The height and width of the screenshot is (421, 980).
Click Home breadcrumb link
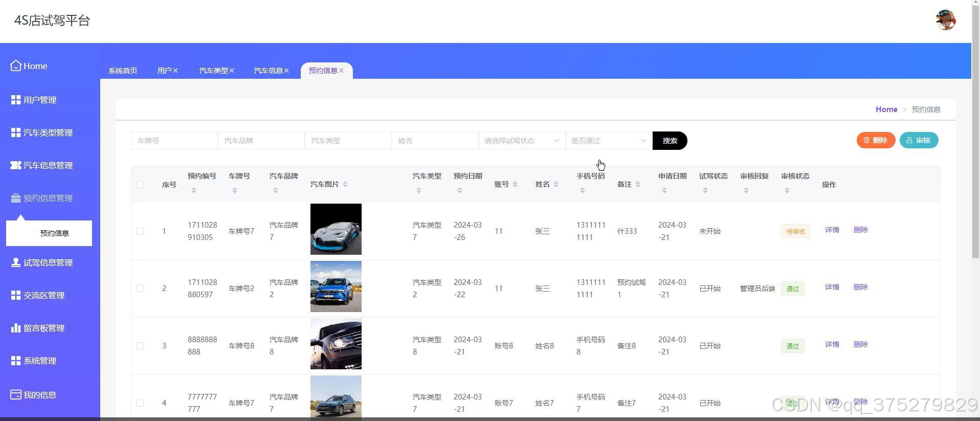tap(886, 109)
